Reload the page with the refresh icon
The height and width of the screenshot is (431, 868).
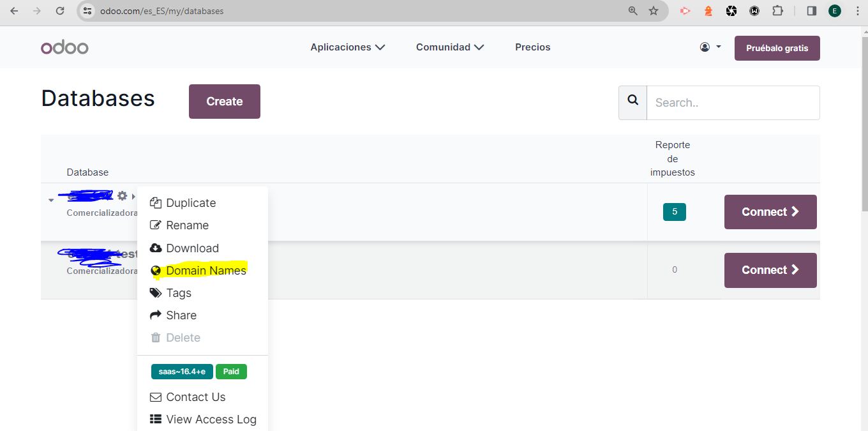(x=60, y=11)
